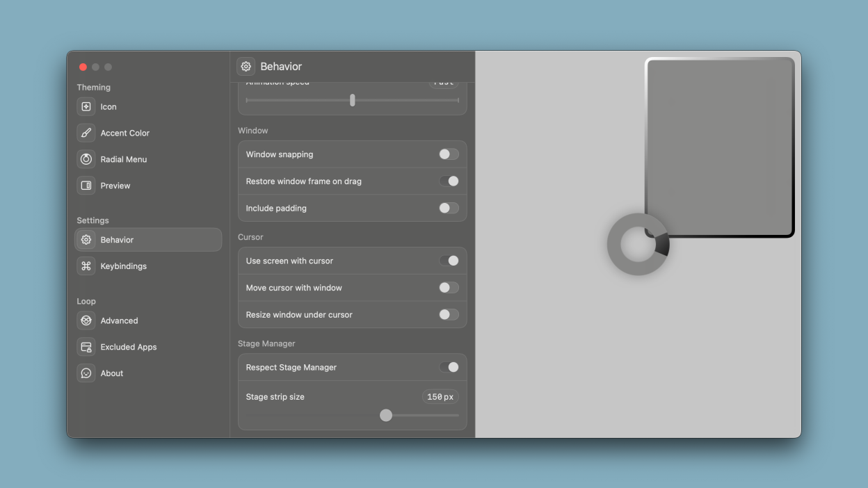Select the Accent Color brush icon
Screen dimensions: 868x488
click(x=86, y=133)
